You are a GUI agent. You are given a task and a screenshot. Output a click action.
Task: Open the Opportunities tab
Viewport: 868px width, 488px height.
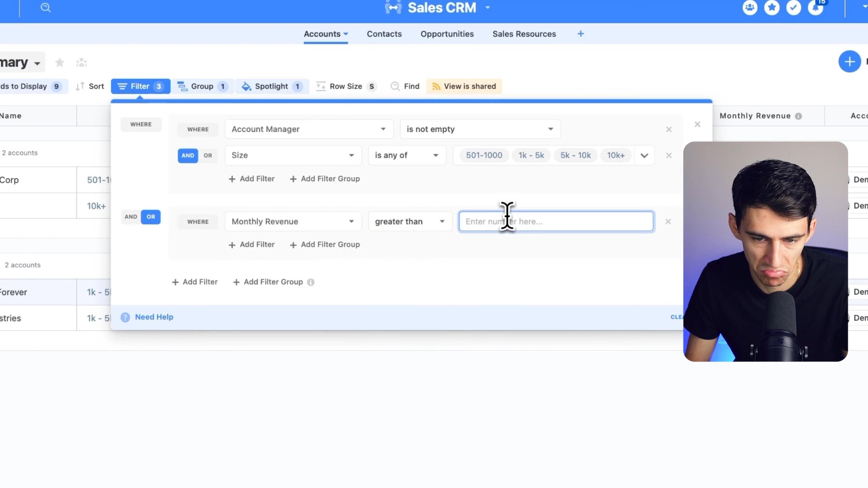447,34
